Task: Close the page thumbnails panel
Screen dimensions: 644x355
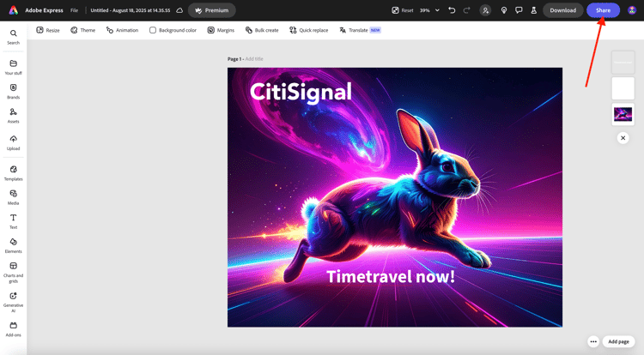Action: coord(623,138)
